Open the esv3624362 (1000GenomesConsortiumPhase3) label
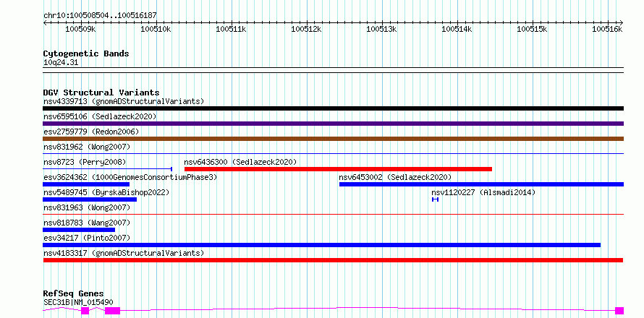The image size is (644, 318). click(x=130, y=177)
